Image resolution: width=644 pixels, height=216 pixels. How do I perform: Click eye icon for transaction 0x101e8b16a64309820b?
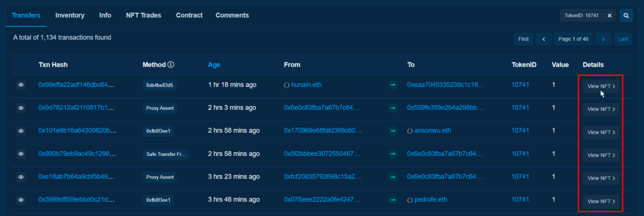(x=21, y=131)
